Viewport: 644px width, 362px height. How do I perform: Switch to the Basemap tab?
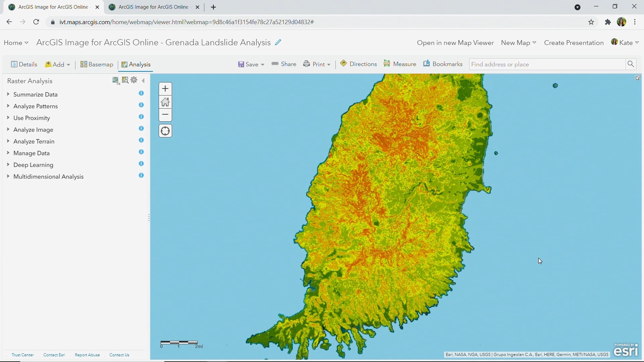[x=97, y=64]
